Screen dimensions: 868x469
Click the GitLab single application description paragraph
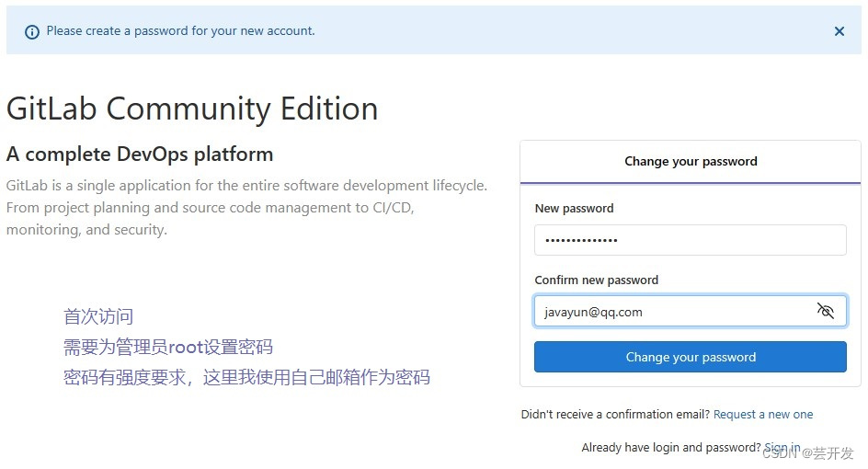tap(247, 208)
